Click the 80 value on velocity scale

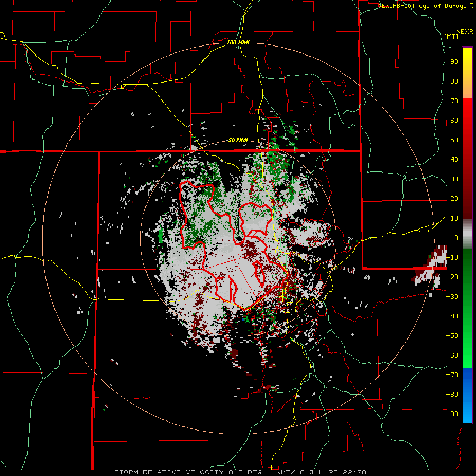pyautogui.click(x=454, y=81)
